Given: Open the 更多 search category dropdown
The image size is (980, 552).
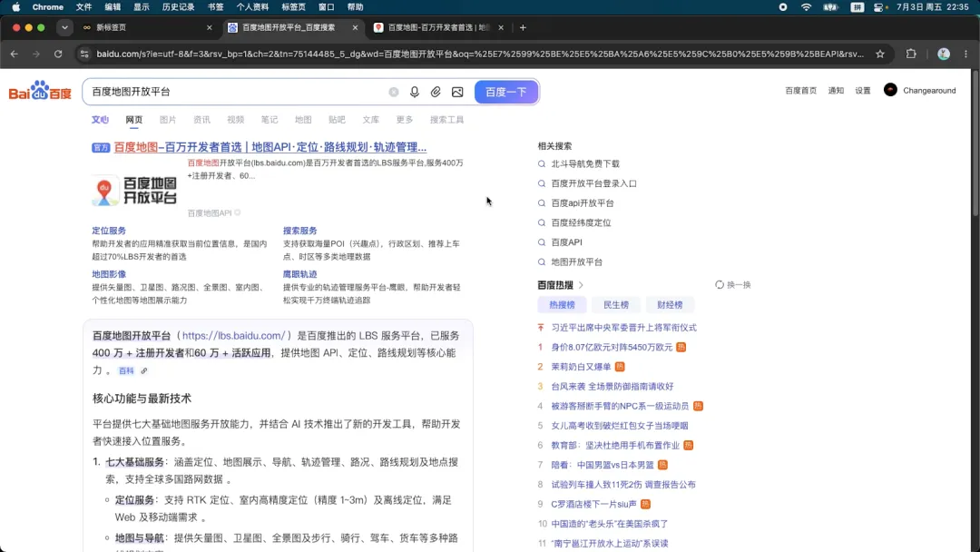Looking at the screenshot, I should (x=405, y=120).
